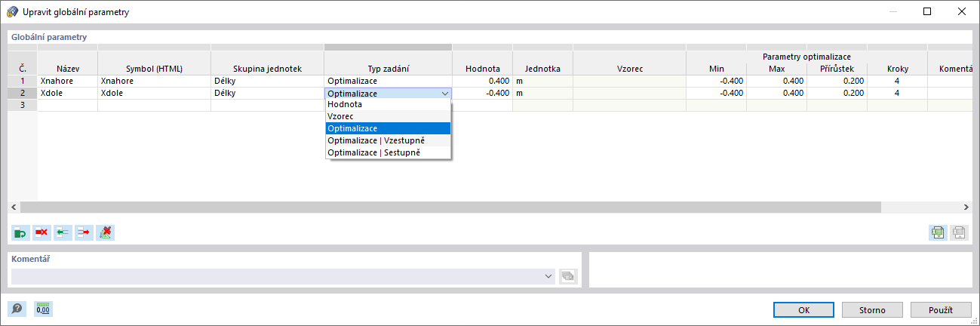The height and width of the screenshot is (326, 980).
Task: Click the 'Xdole' symbol cell in row 2
Action: [x=154, y=93]
